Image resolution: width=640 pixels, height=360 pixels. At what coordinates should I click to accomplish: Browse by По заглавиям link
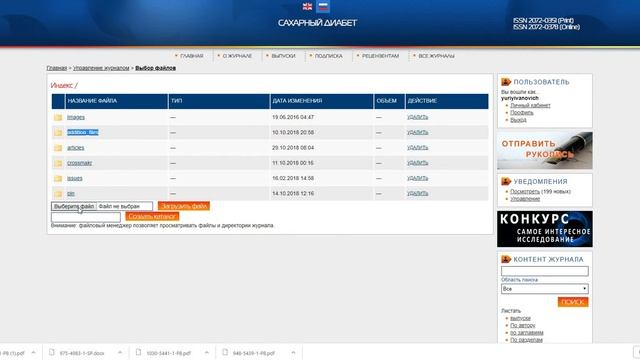pyautogui.click(x=527, y=333)
